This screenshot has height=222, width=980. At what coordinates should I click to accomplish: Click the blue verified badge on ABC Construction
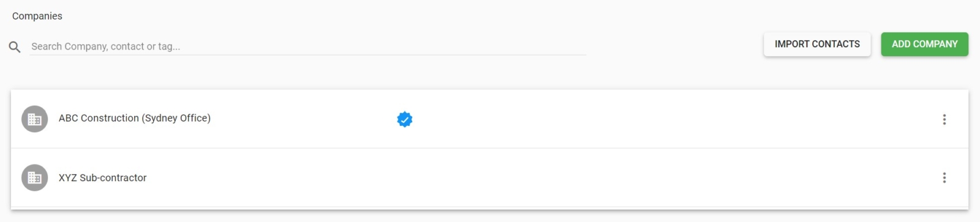[404, 119]
